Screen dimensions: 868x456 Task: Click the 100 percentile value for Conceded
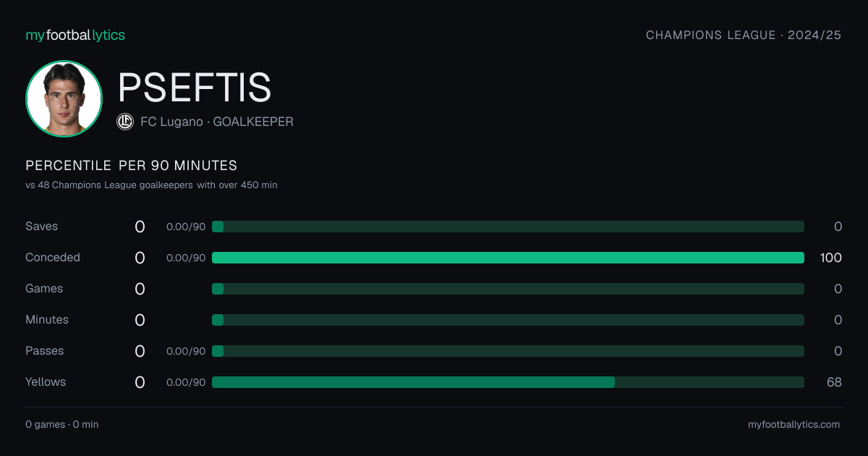pos(831,258)
